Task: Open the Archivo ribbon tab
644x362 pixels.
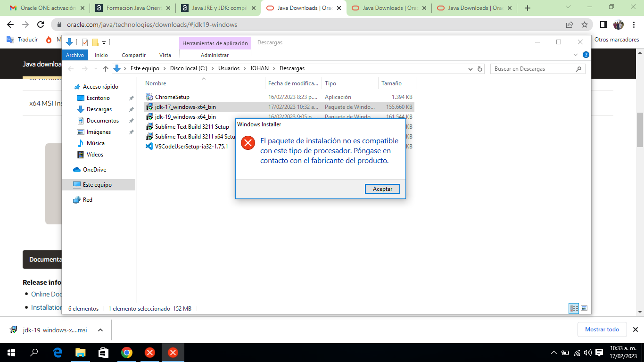Action: coord(74,55)
